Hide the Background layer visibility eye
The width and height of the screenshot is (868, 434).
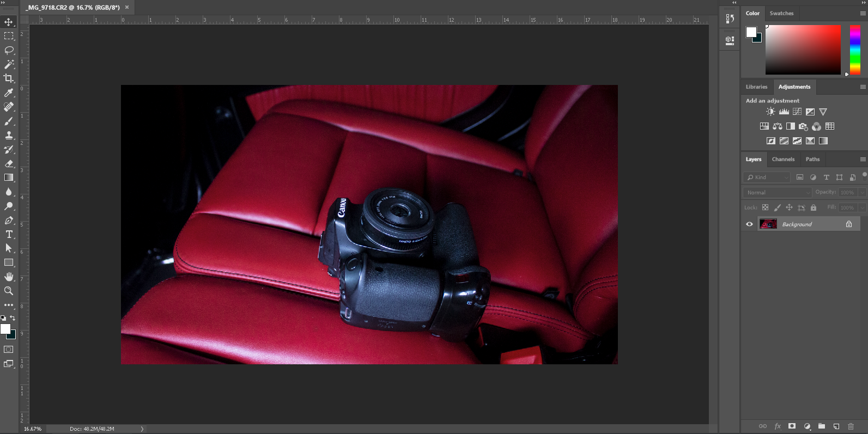tap(749, 224)
